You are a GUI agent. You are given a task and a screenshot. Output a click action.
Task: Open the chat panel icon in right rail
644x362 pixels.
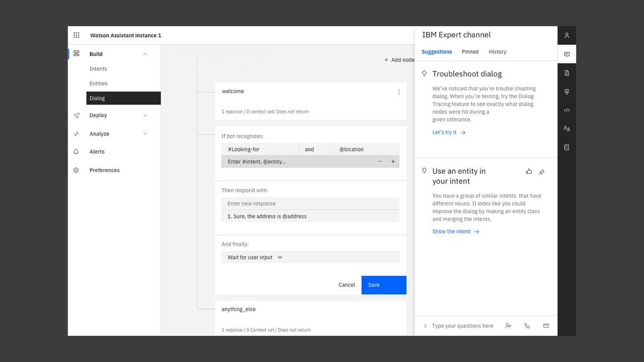pos(566,54)
